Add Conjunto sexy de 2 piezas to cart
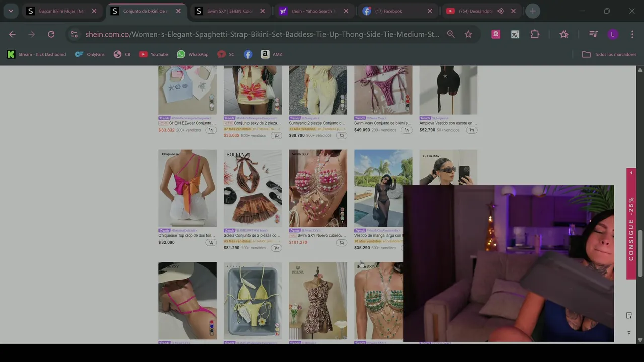644x362 pixels. tap(276, 135)
